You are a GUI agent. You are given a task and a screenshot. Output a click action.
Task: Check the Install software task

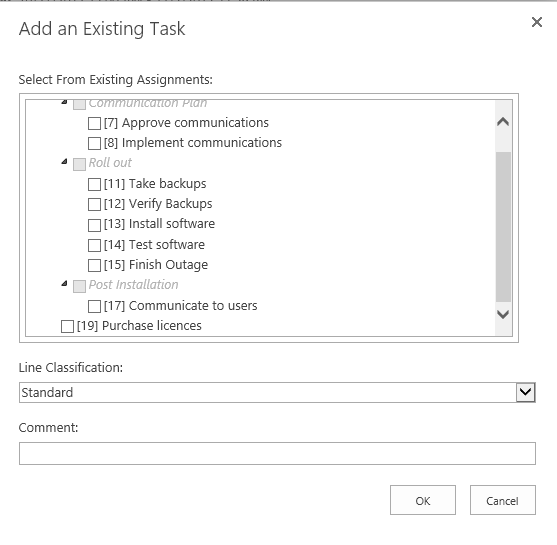pyautogui.click(x=94, y=225)
